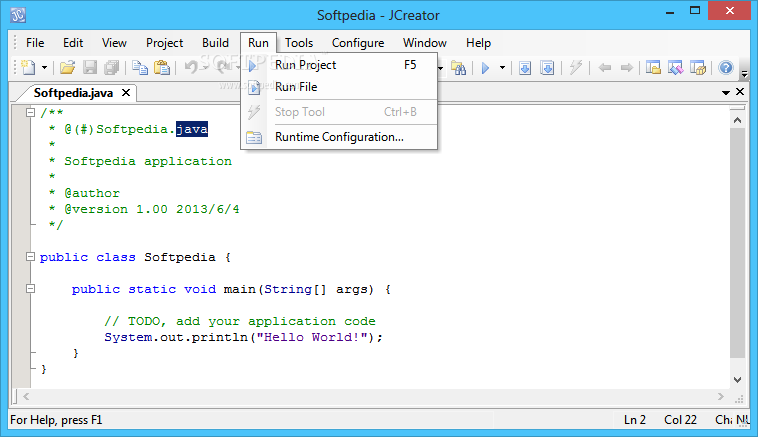Collapse the Javadoc comment block
The height and width of the screenshot is (437, 758).
30,113
